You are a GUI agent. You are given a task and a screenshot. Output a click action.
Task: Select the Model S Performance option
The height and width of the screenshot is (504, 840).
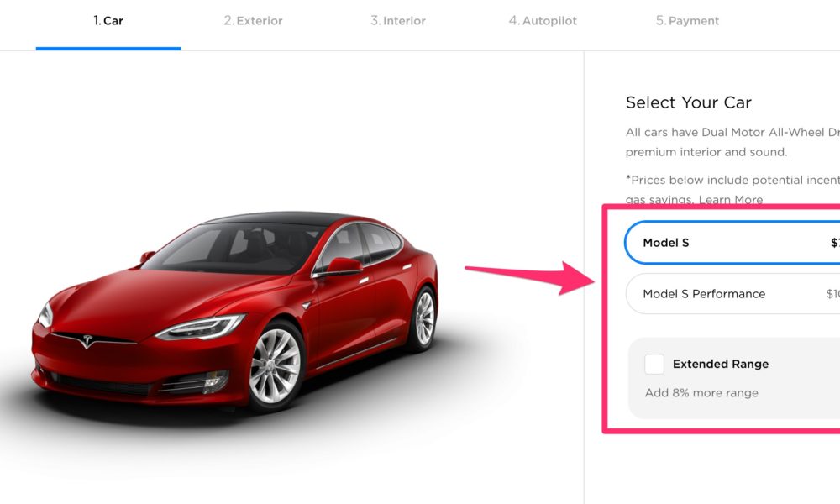732,293
